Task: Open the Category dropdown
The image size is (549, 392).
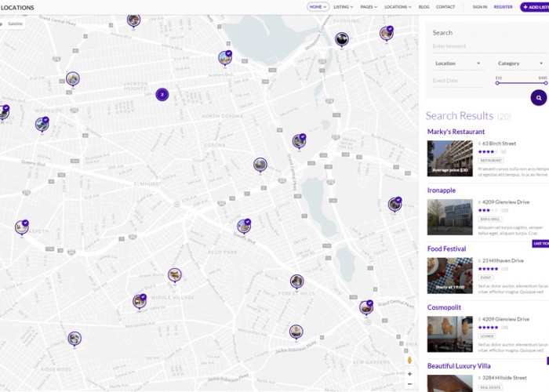Action: (x=520, y=64)
